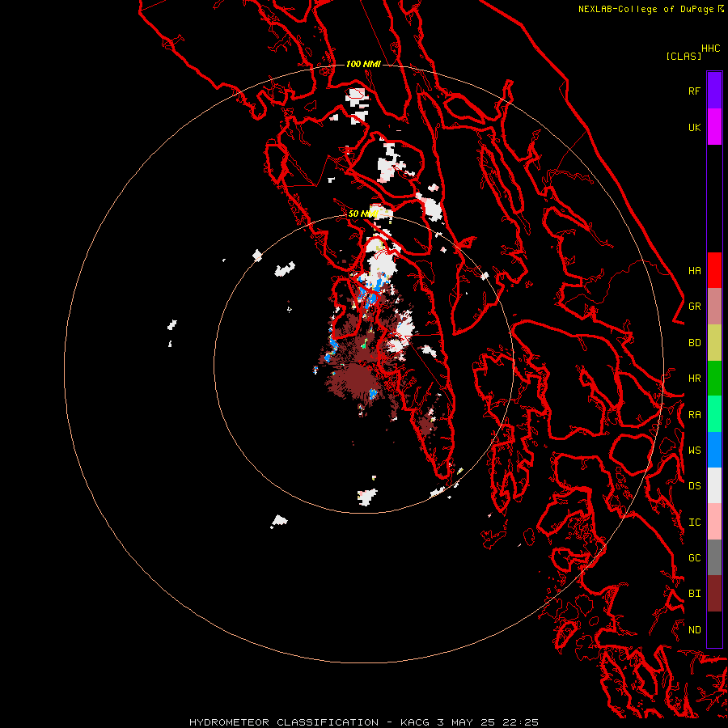Click the HYDROMETEOR CLASSIFICATION title text

point(284,722)
